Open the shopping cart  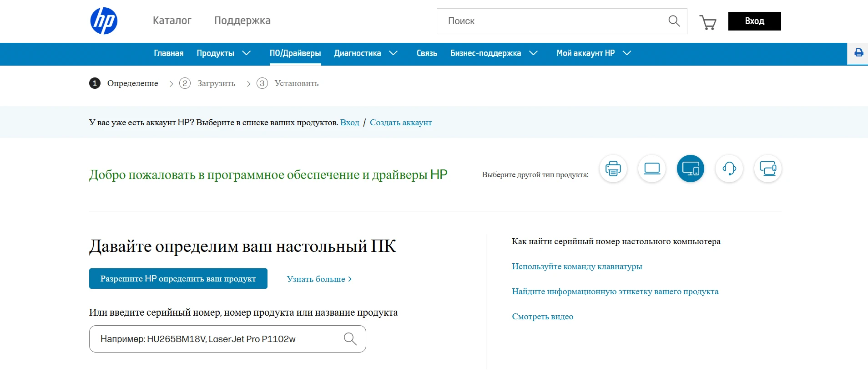click(707, 22)
